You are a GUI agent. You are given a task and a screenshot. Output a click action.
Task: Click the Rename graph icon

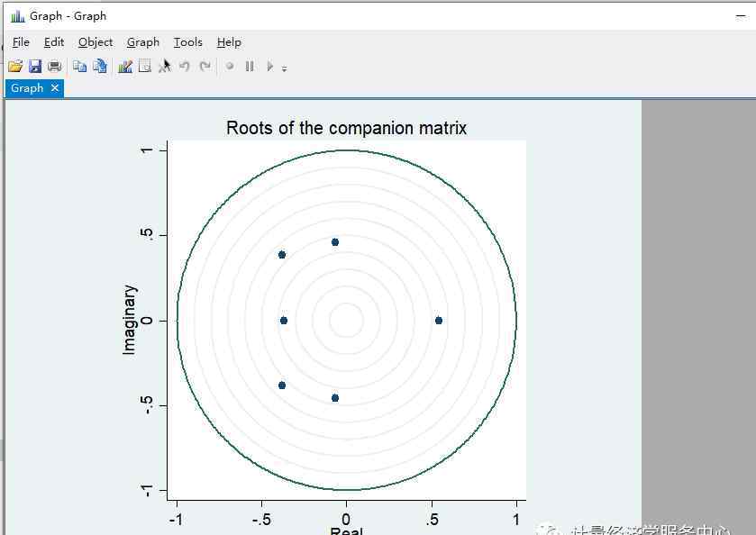(100, 66)
